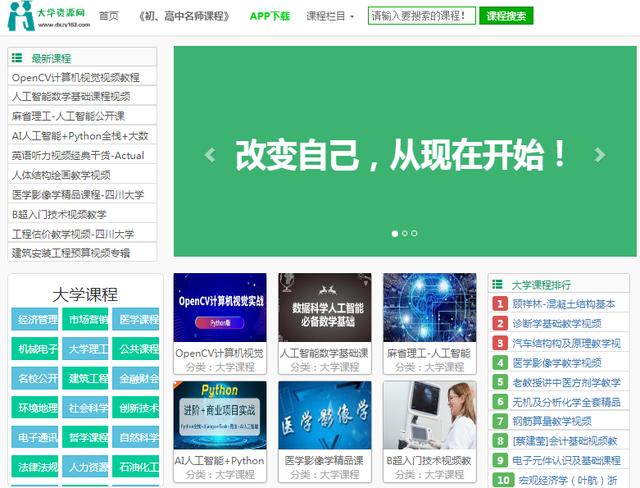Select the 大学理工 category tile
This screenshot has width=640, height=488.
click(x=85, y=348)
